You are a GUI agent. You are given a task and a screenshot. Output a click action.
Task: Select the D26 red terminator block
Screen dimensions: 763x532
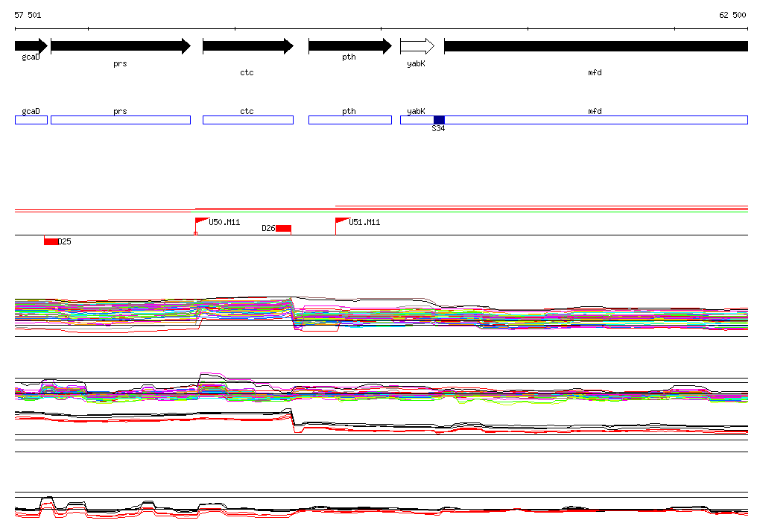coord(284,229)
